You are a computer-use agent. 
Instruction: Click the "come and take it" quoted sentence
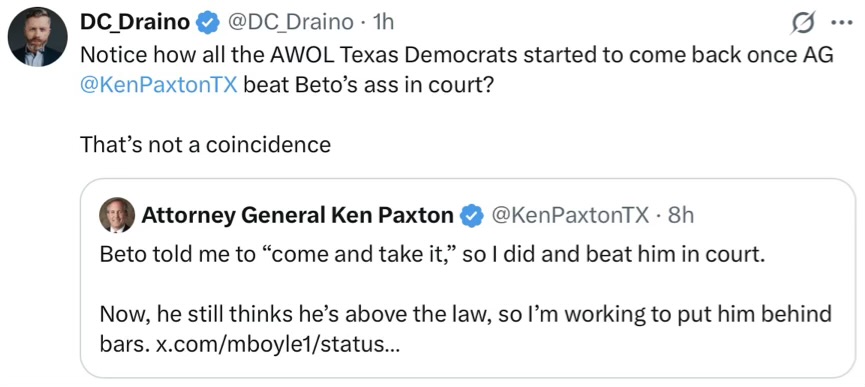(x=432, y=257)
